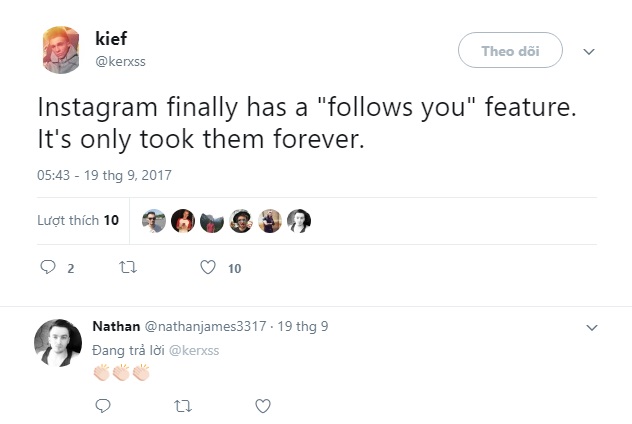Screen dimensions: 632x424
Task: Reply to Nathan's comment
Action: [102, 406]
